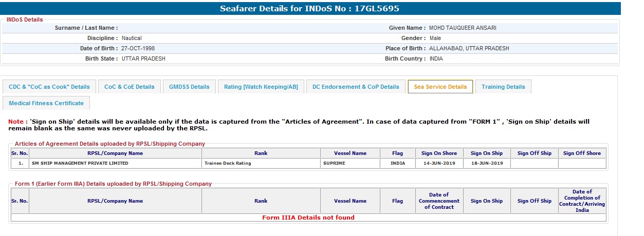Screen dimensions: 644x236
Task: Click the SM SHIP MANAGEMENT PRIVATE LIMITED cell
Action: pos(80,164)
